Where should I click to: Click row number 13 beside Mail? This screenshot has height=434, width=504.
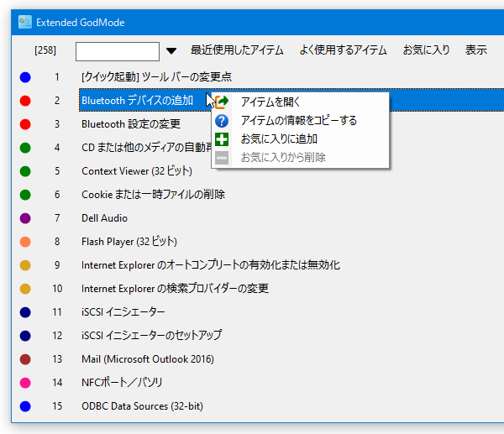point(57,359)
